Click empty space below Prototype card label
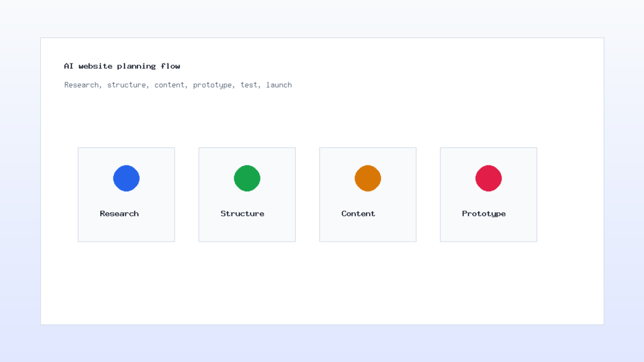The height and width of the screenshot is (362, 644). pos(489,230)
